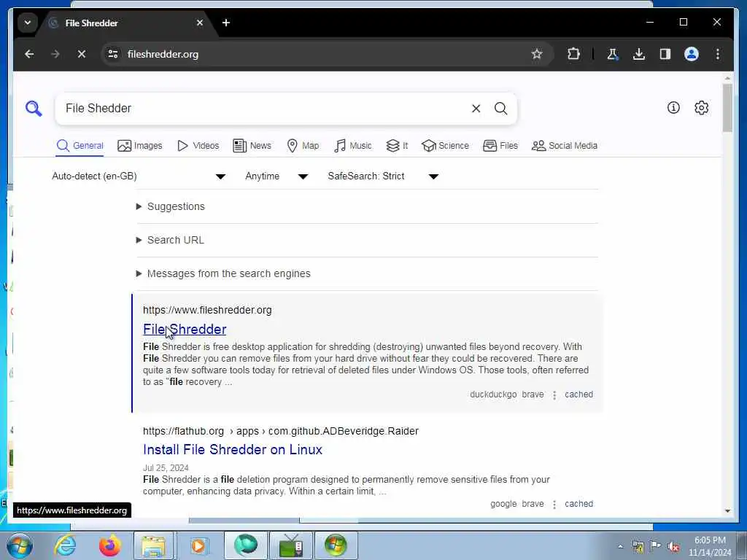Clear the search query text

(x=476, y=109)
